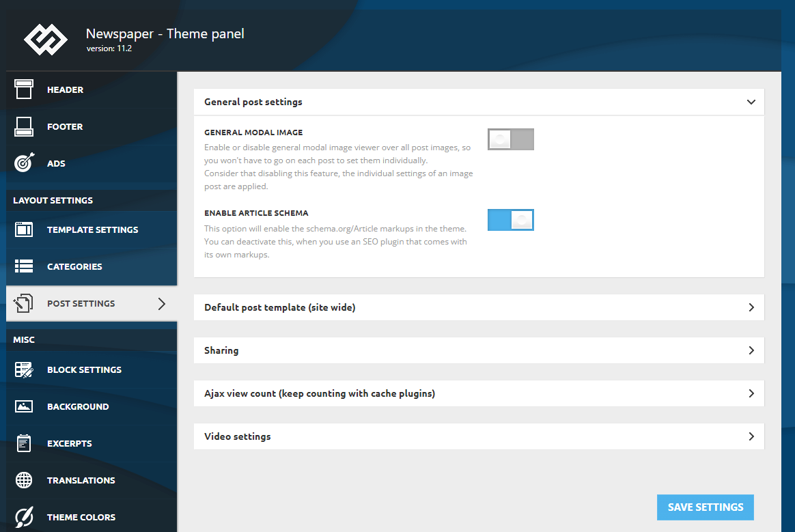This screenshot has height=532, width=795.
Task: Click the Template Settings icon
Action: 24,229
